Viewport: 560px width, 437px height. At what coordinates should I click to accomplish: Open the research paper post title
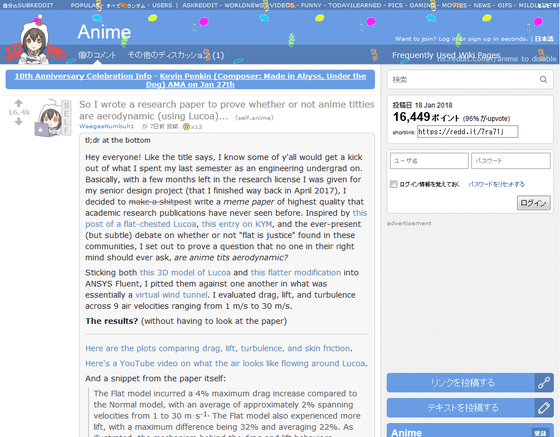point(226,110)
